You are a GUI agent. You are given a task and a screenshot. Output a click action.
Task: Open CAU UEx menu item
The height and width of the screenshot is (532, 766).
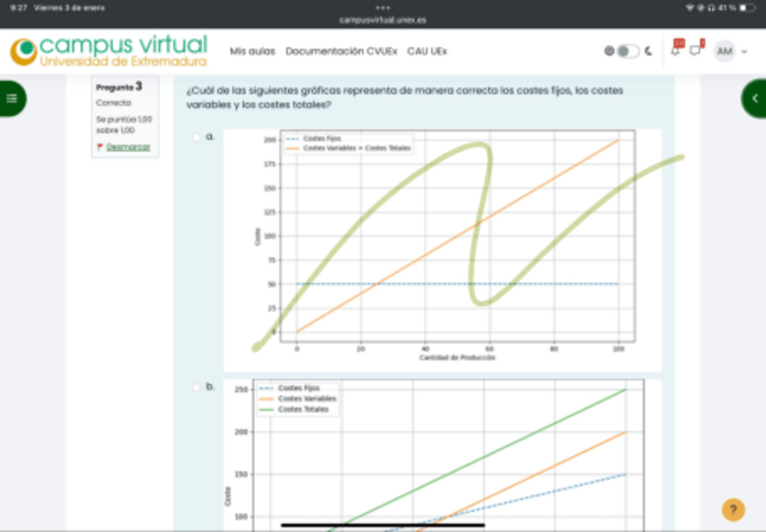click(427, 51)
